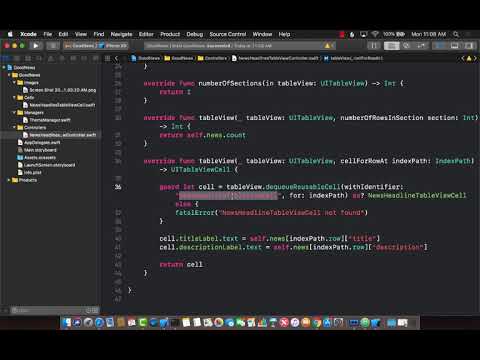Open the Controllers folder in jump bar
The image size is (480, 360).
[212, 58]
